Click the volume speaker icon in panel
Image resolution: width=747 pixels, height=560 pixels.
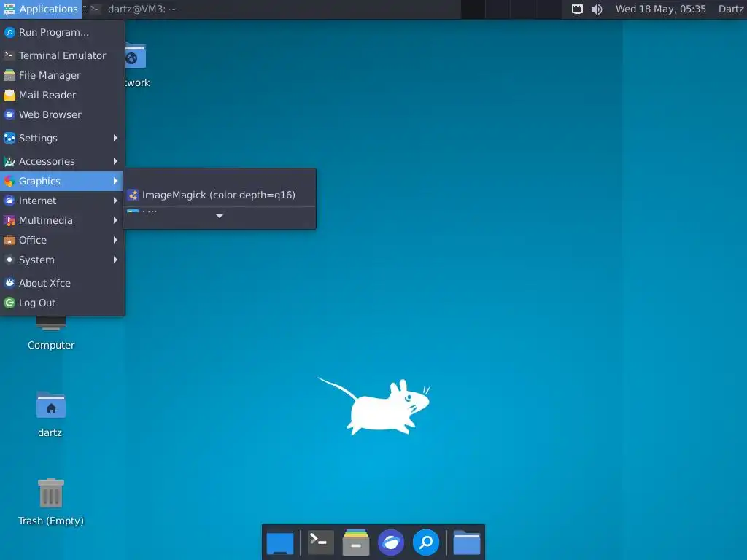click(x=597, y=9)
